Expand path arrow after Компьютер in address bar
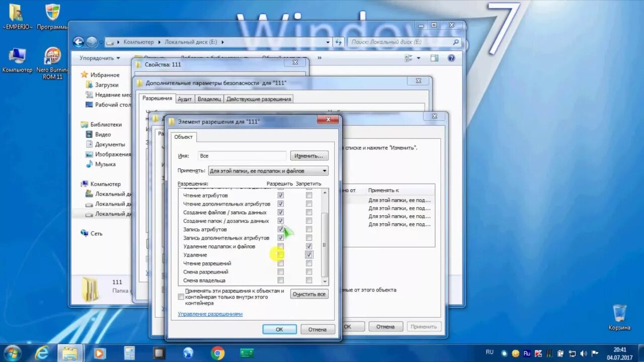Image resolution: width=644 pixels, height=362 pixels. (x=159, y=42)
